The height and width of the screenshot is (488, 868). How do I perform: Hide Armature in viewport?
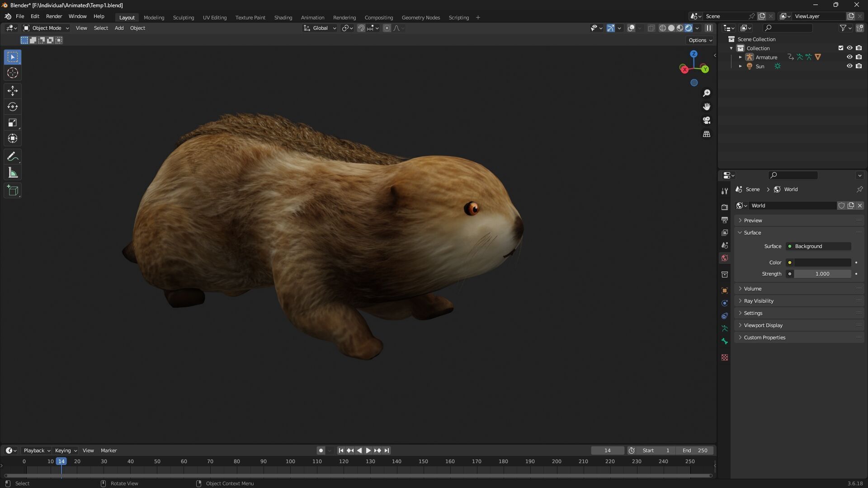(x=849, y=57)
